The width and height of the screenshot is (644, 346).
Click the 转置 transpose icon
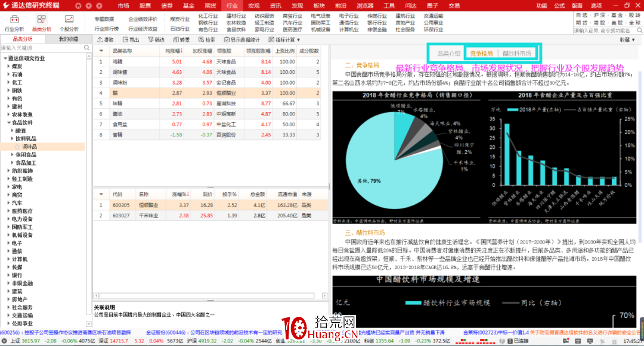point(176,40)
